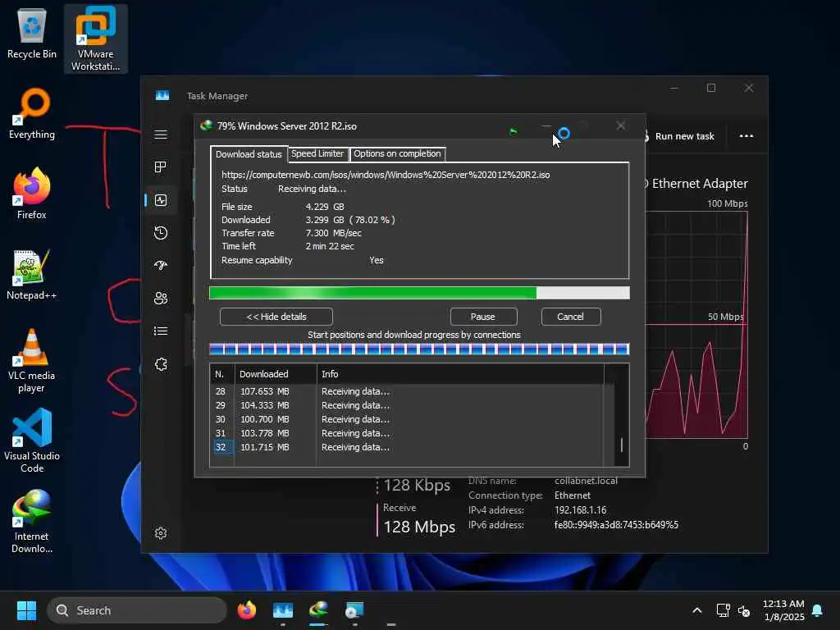The width and height of the screenshot is (840, 630).
Task: Click the File size value 4.229 GB
Action: pyautogui.click(x=325, y=207)
